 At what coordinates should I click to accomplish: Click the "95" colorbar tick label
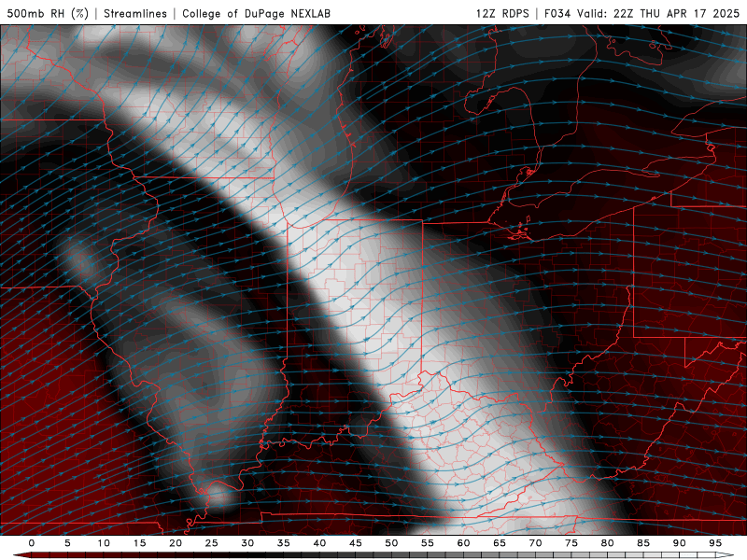click(x=715, y=543)
